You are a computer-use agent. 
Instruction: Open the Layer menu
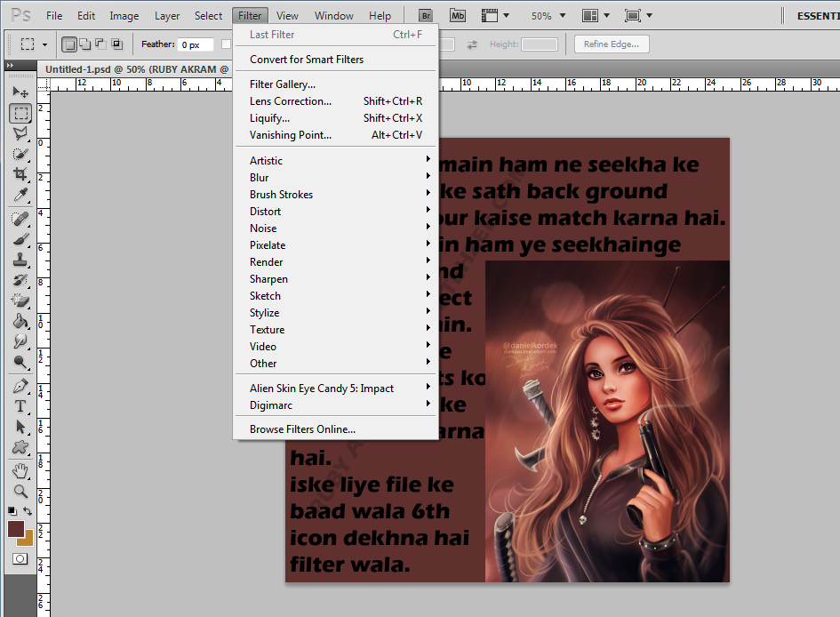[167, 16]
